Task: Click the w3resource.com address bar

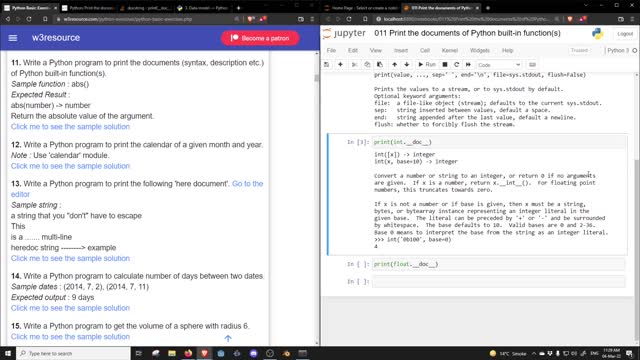Action: click(147, 19)
